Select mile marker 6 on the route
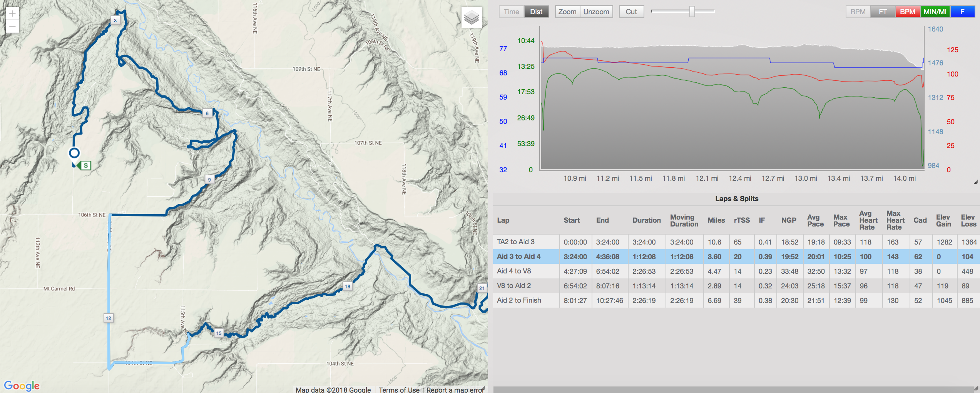This screenshot has height=393, width=980. point(207,113)
